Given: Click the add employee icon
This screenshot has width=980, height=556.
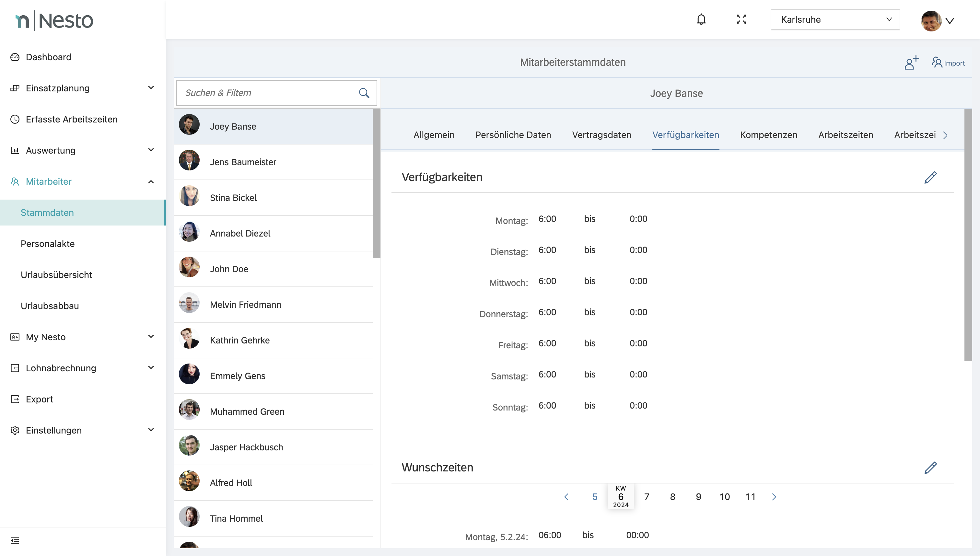Looking at the screenshot, I should [x=911, y=63].
